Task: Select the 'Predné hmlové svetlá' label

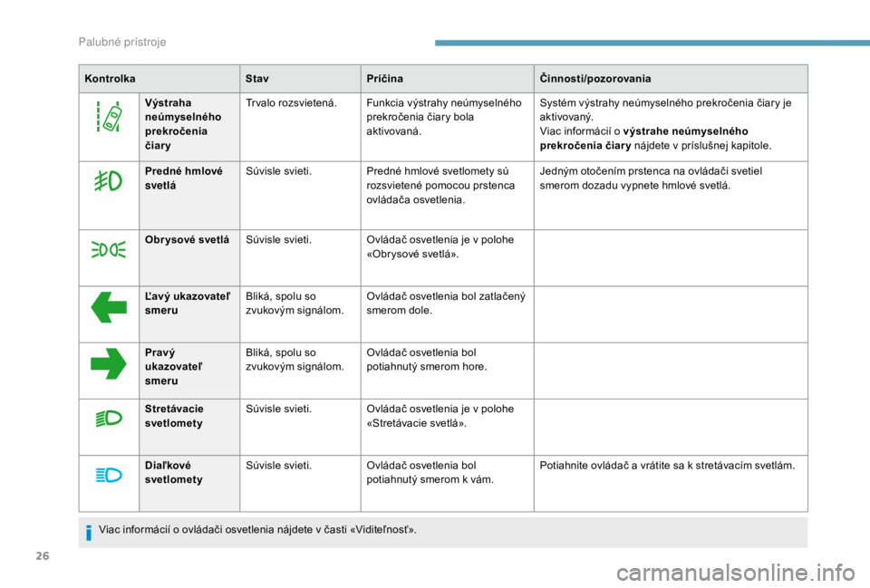Action: (x=184, y=178)
